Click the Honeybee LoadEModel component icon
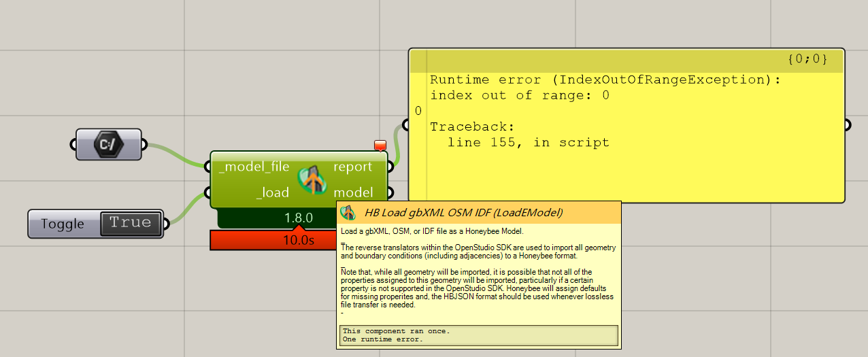Viewport: 868px width, 357px height. [x=314, y=180]
